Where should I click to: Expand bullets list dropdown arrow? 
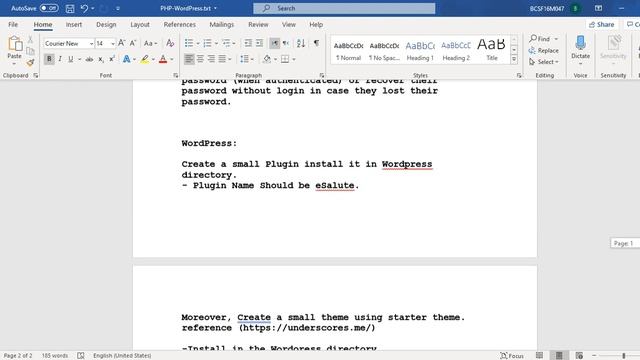coord(198,43)
